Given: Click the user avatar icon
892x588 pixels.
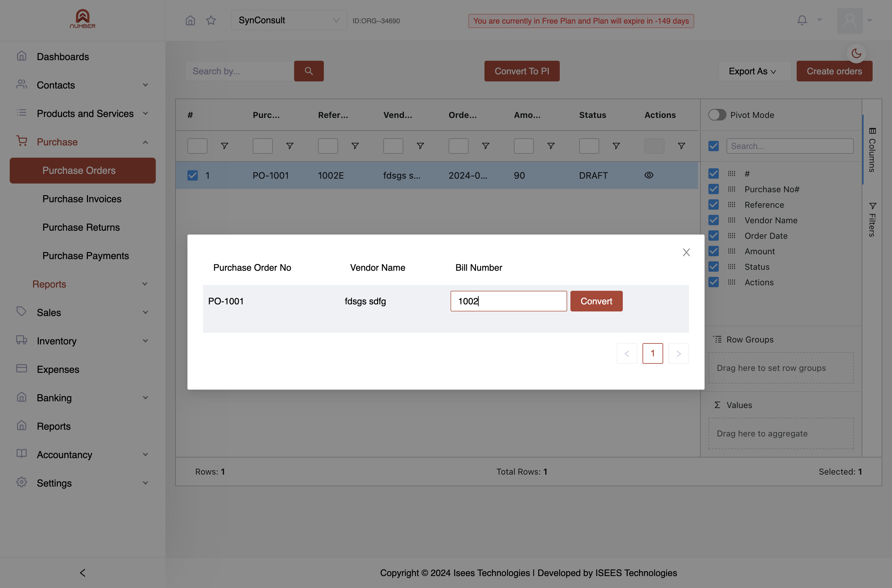Looking at the screenshot, I should 850,21.
